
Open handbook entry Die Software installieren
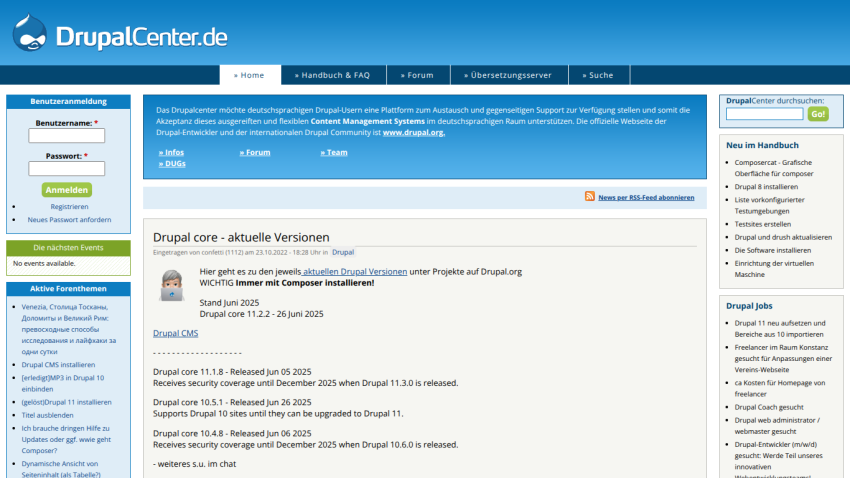tap(772, 250)
